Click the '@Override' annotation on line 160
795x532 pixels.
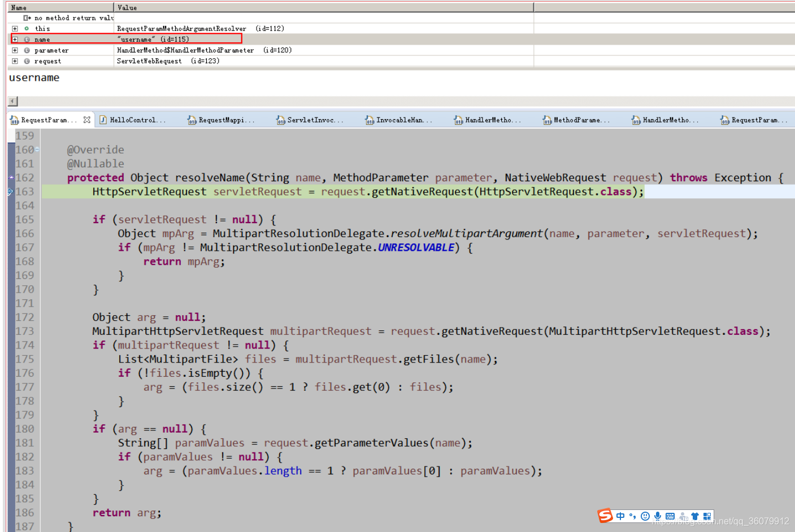pyautogui.click(x=95, y=150)
